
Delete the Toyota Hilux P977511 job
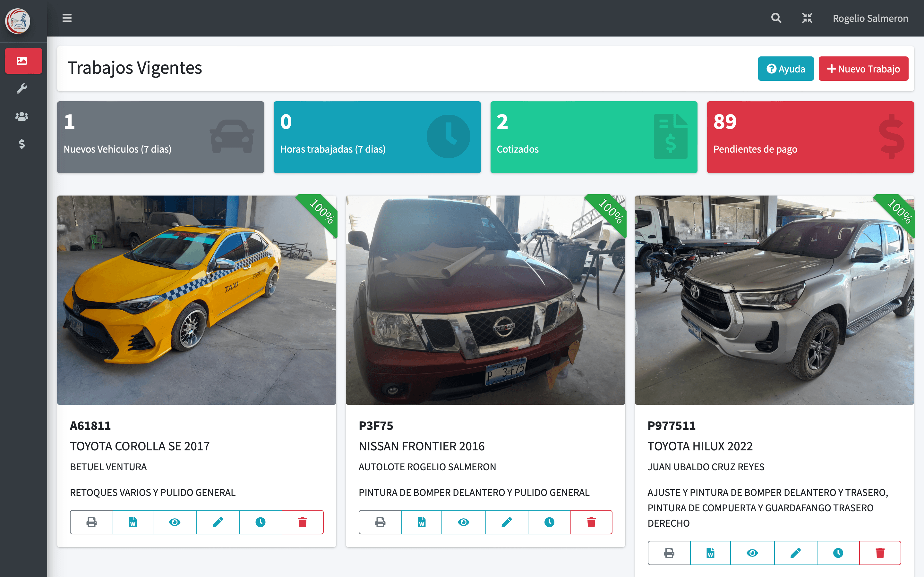click(x=880, y=553)
